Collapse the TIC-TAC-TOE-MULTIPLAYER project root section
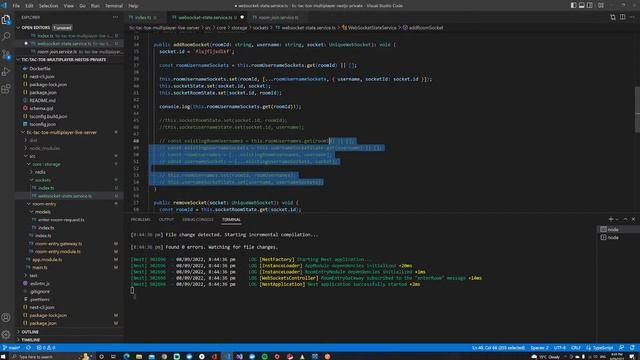The image size is (640, 360). 64,60
